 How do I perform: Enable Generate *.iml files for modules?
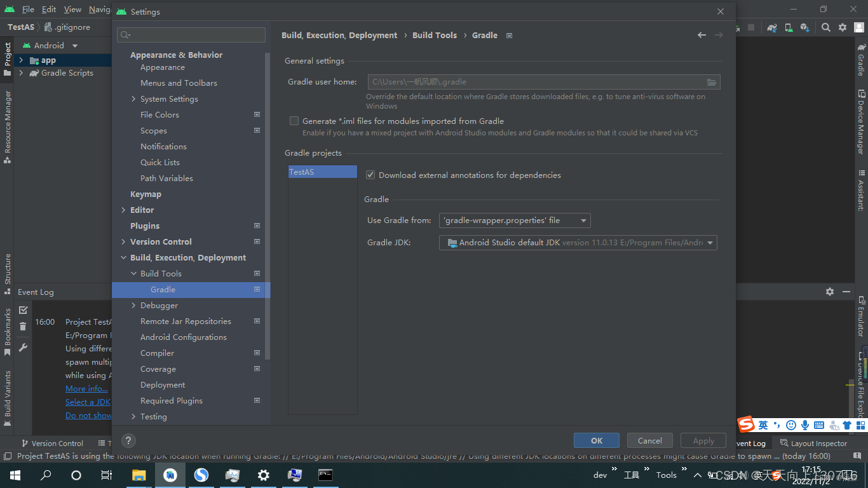[x=294, y=121]
